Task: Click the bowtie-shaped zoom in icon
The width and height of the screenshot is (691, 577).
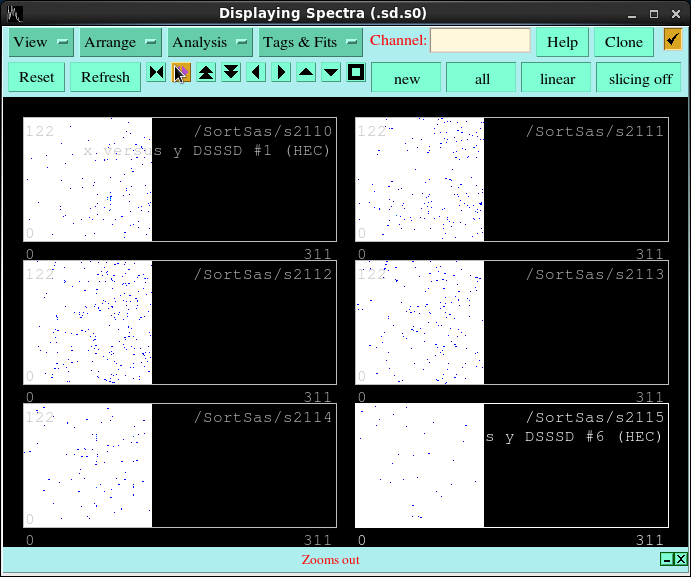Action: pos(156,73)
